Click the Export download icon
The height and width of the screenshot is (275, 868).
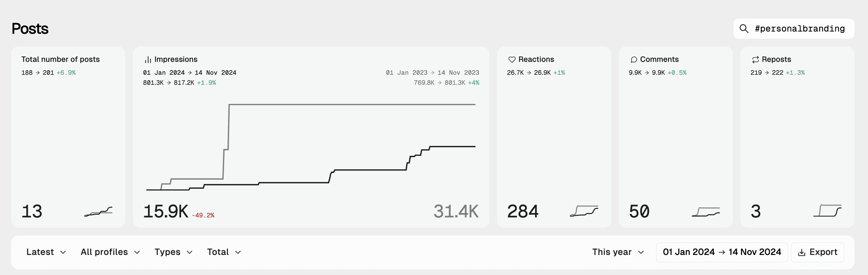tap(802, 252)
